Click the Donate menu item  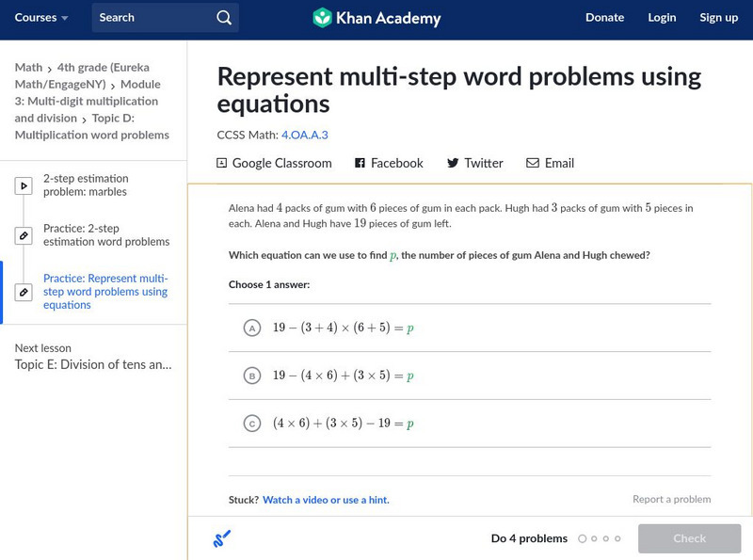pyautogui.click(x=604, y=18)
